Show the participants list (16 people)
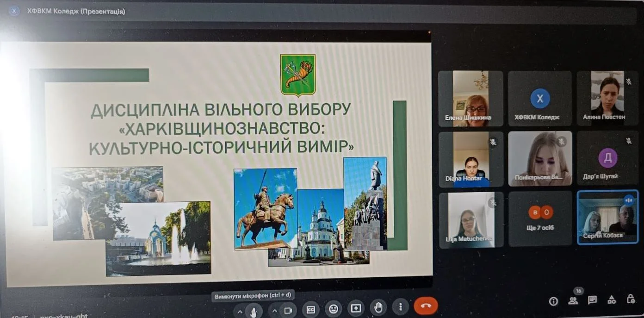The width and height of the screenshot is (644, 318). [573, 300]
